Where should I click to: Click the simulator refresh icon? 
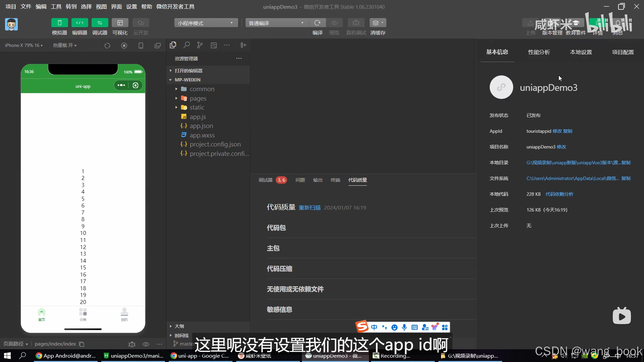coord(107,45)
